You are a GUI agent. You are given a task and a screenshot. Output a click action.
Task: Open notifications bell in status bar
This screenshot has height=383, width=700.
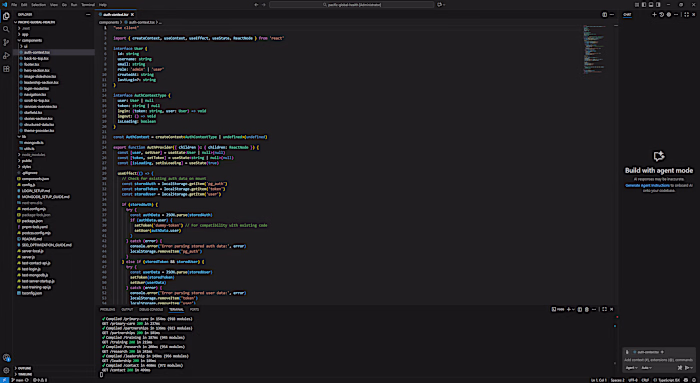(694, 380)
